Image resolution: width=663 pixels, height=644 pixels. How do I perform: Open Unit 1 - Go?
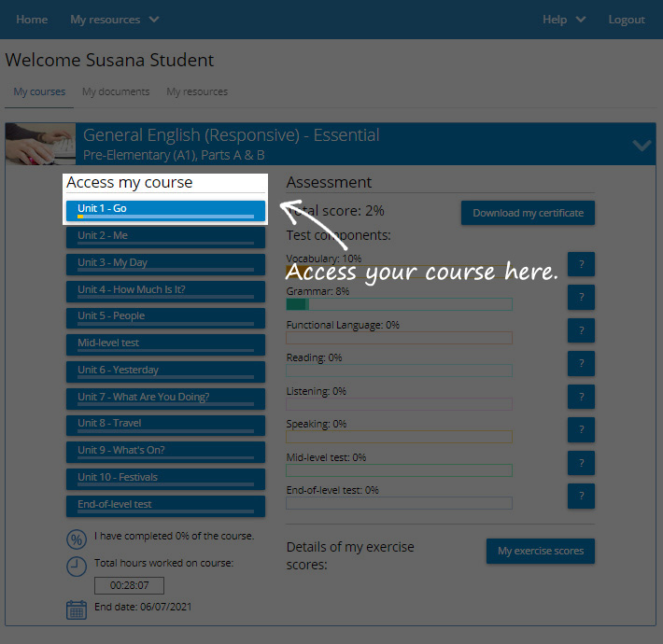165,210
